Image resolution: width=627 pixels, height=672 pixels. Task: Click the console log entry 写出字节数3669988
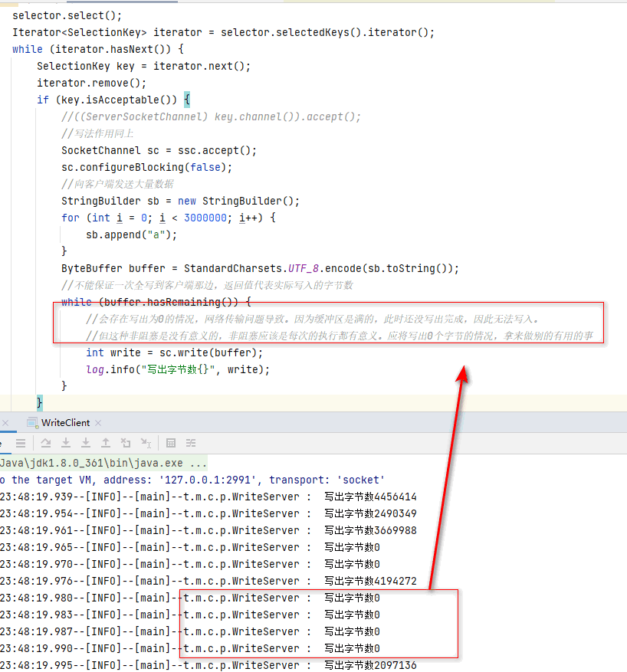pos(370,530)
